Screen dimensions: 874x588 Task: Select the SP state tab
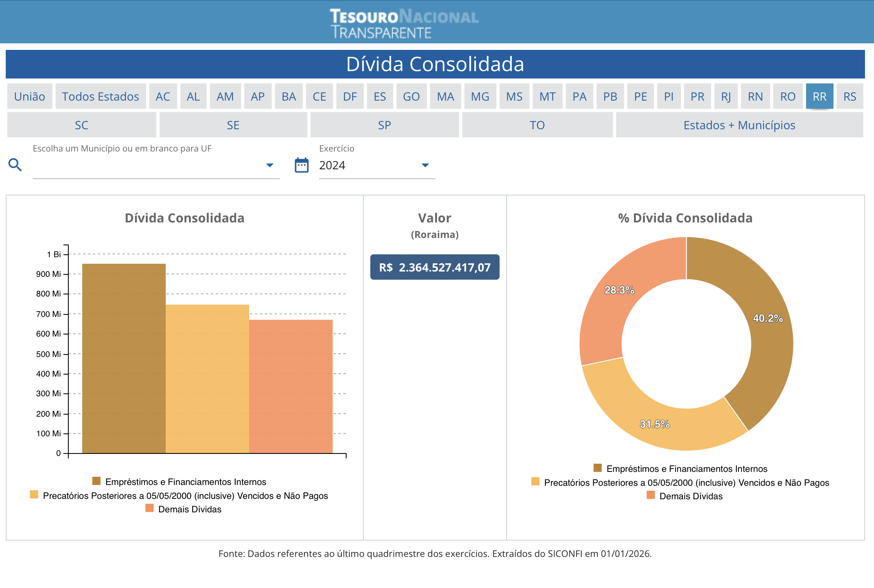coord(384,125)
